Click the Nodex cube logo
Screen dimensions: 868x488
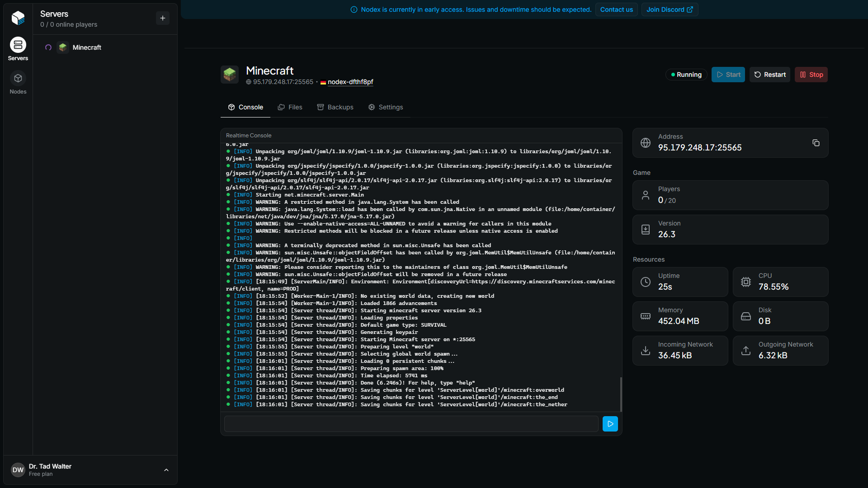pyautogui.click(x=18, y=18)
